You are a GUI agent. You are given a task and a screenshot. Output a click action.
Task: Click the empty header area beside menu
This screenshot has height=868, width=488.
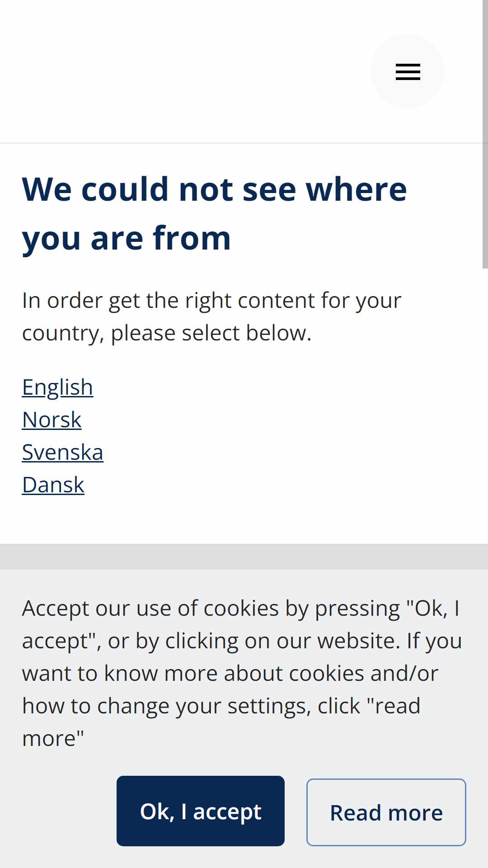click(181, 71)
